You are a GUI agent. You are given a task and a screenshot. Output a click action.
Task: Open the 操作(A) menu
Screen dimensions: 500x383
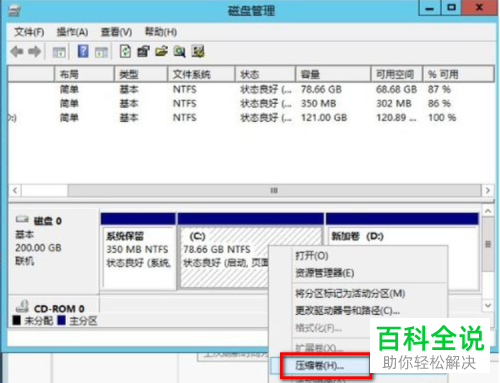72,32
